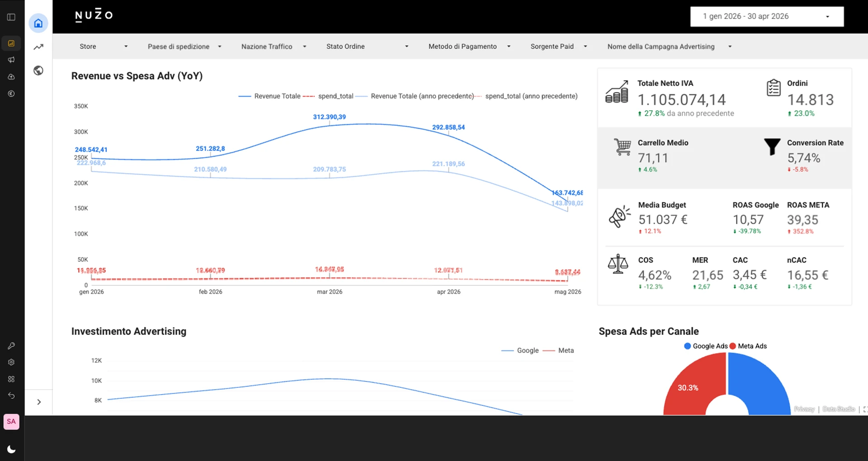Screen dimensions: 868x461
Task: Click the Media Budget megaphone icon
Action: click(x=619, y=216)
